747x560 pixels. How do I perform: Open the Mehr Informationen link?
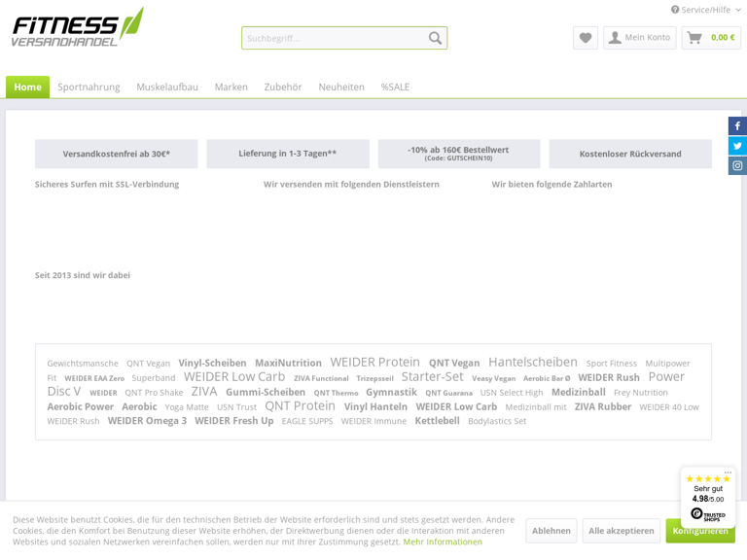point(443,542)
